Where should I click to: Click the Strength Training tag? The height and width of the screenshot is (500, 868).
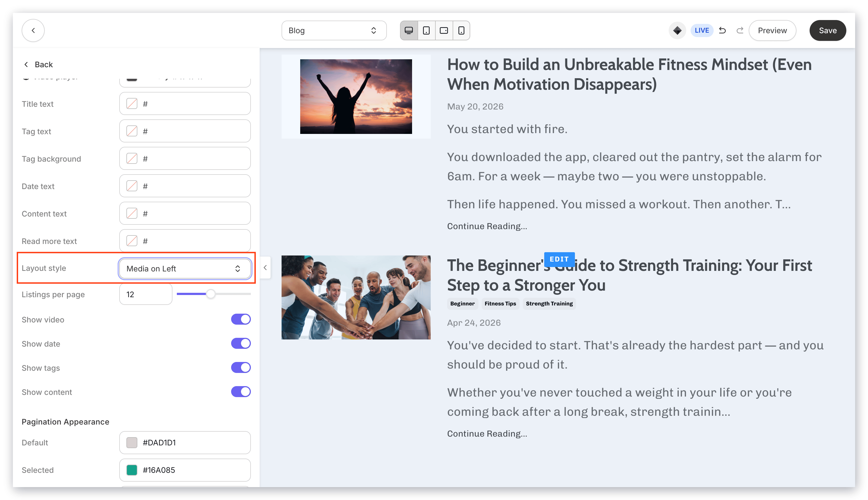(549, 304)
